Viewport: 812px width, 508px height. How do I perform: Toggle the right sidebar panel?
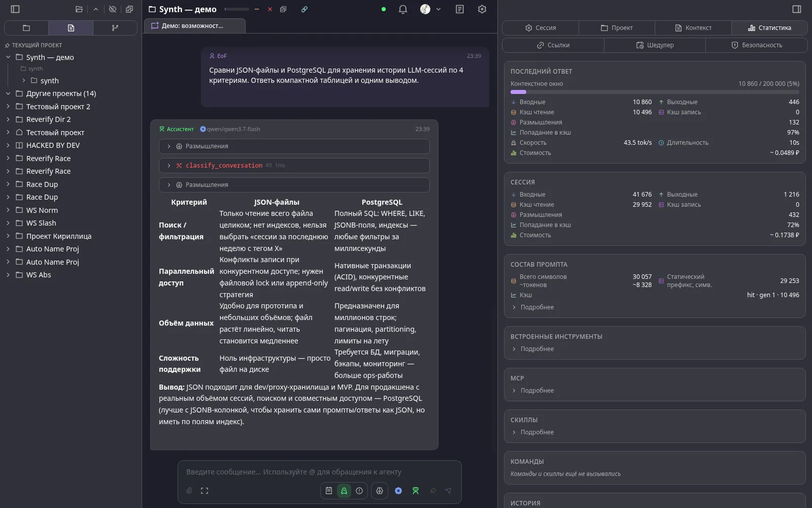[797, 9]
